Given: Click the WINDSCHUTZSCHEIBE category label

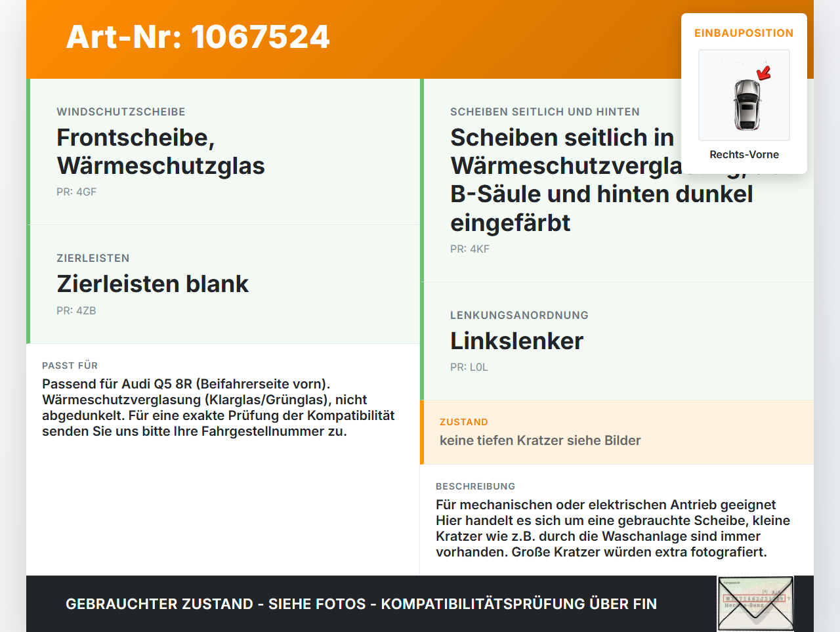Looking at the screenshot, I should [x=121, y=112].
